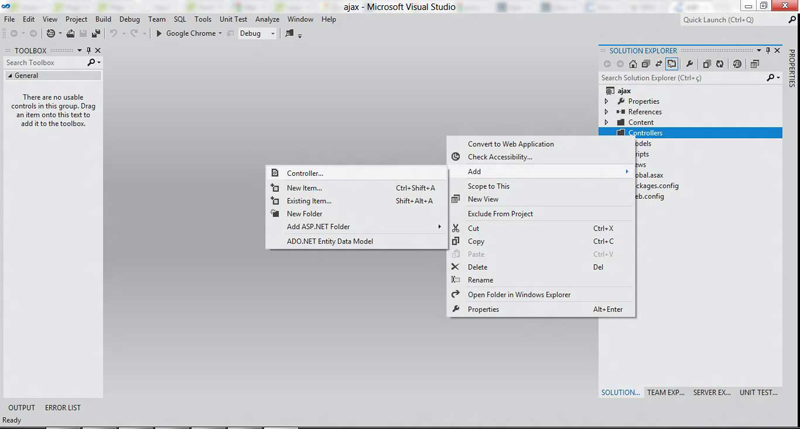
Task: Expand the Properties node in Solution Explorer
Action: point(607,101)
